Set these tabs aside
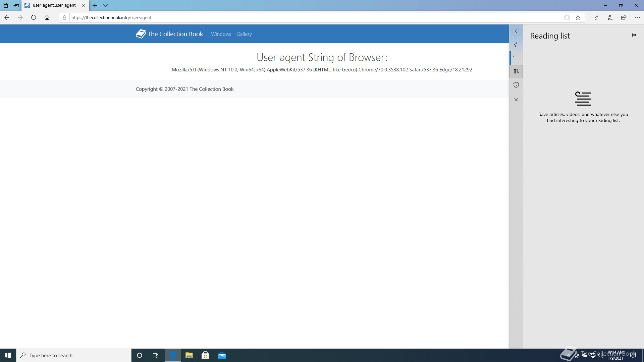The image size is (644, 362). click(x=16, y=5)
